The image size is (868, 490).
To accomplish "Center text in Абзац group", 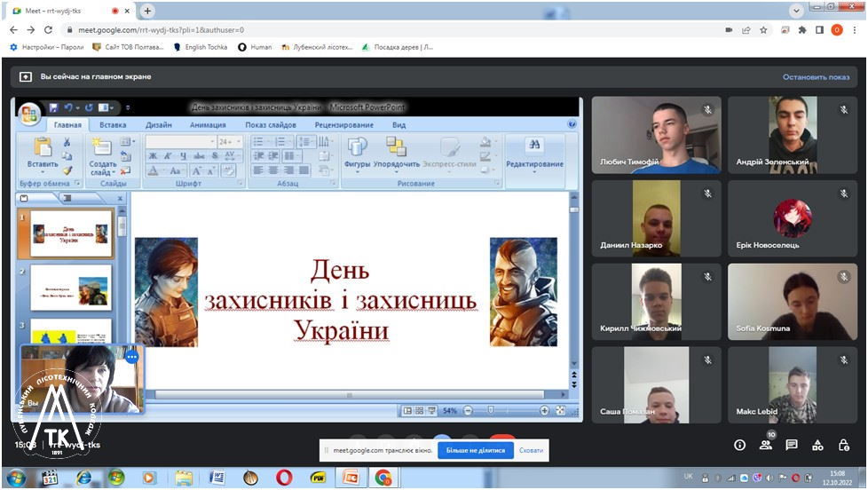I will click(x=272, y=170).
